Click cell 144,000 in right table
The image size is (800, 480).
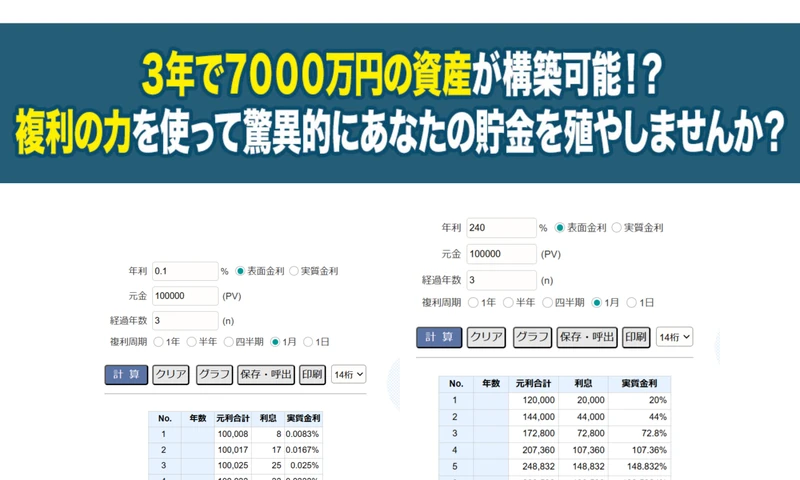(x=533, y=417)
